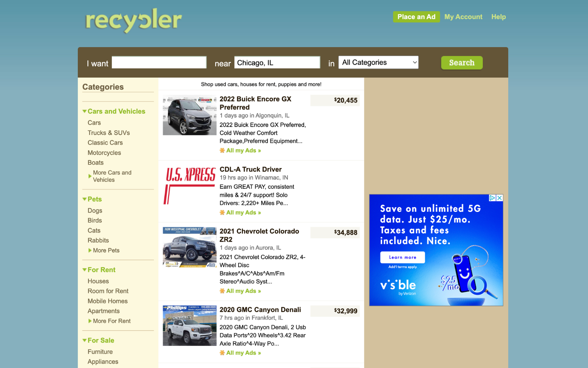Collapse the Pets category section
Screen dimensions: 588x368
92,199
